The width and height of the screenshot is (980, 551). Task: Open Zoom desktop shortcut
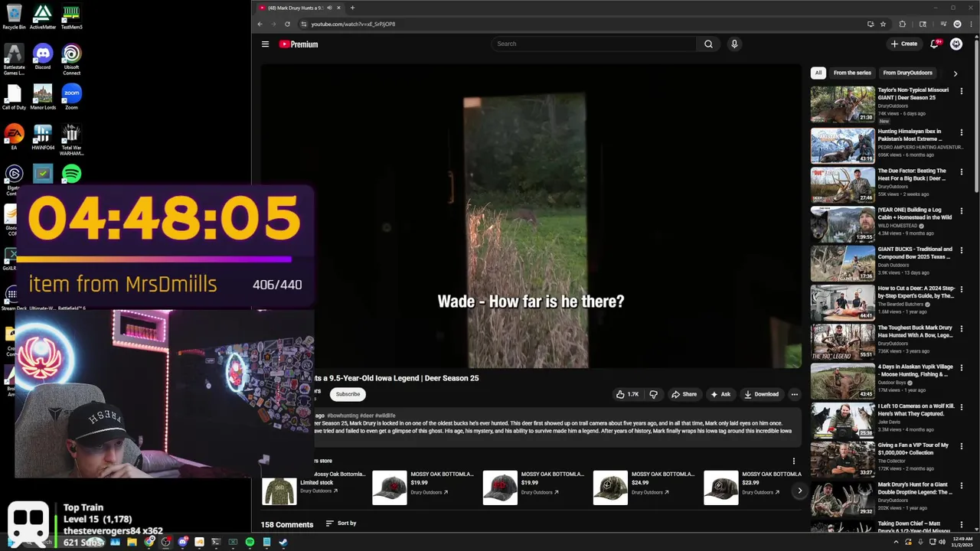(71, 97)
